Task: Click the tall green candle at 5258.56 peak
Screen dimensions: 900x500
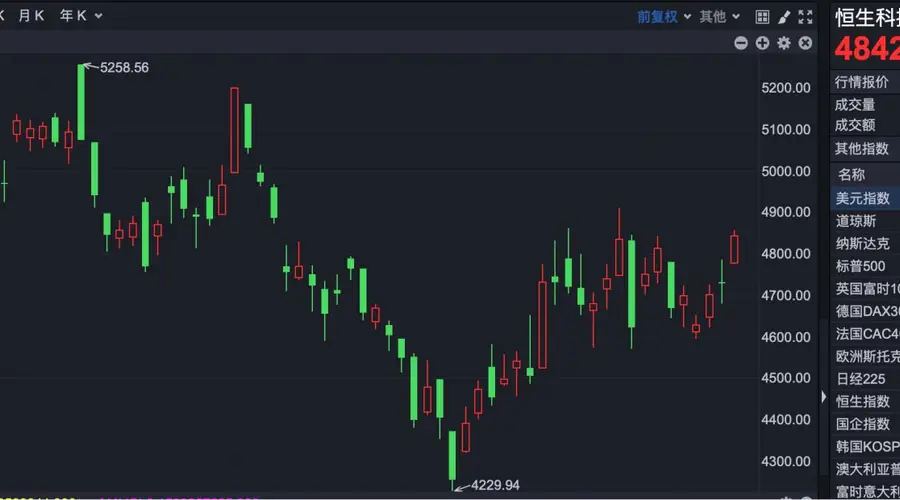Action: tap(81, 102)
